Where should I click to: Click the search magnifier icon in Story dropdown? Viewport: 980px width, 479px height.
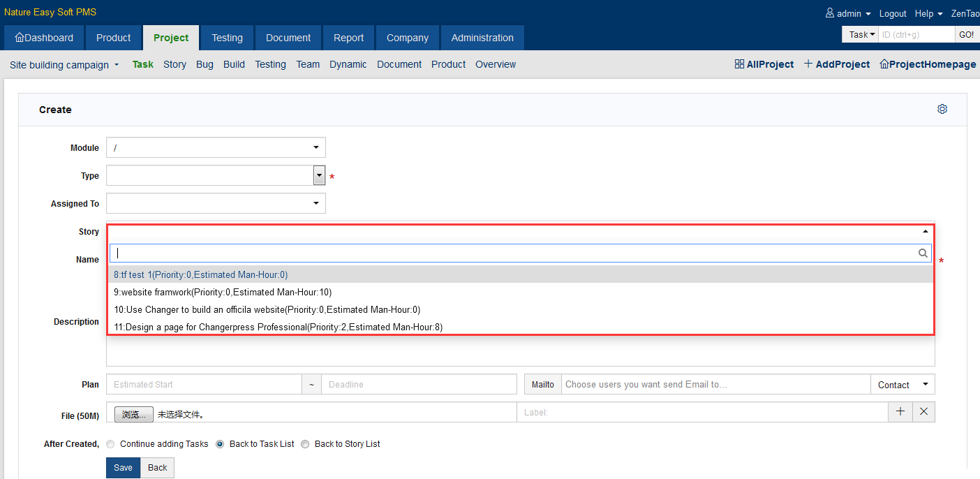coord(923,253)
